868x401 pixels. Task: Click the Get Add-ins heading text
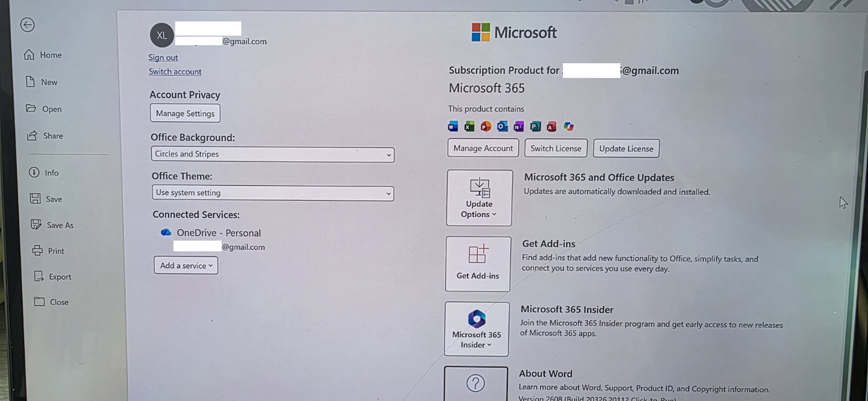549,243
